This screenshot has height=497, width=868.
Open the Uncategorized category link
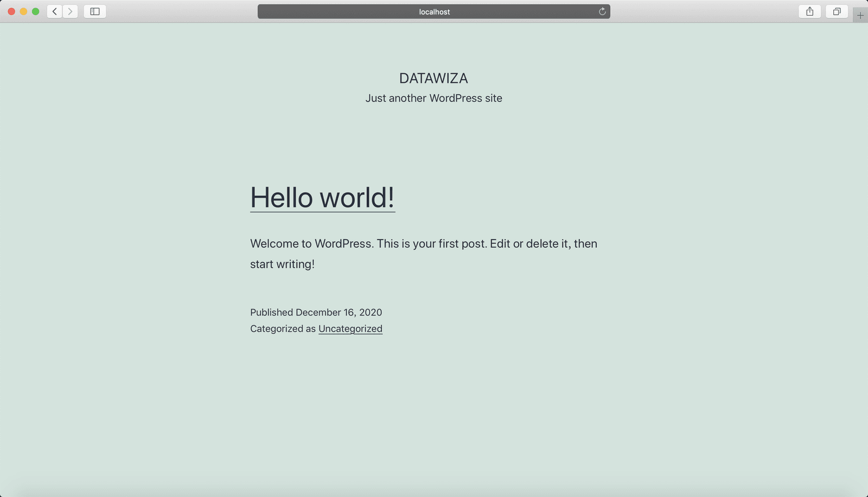[x=350, y=328]
